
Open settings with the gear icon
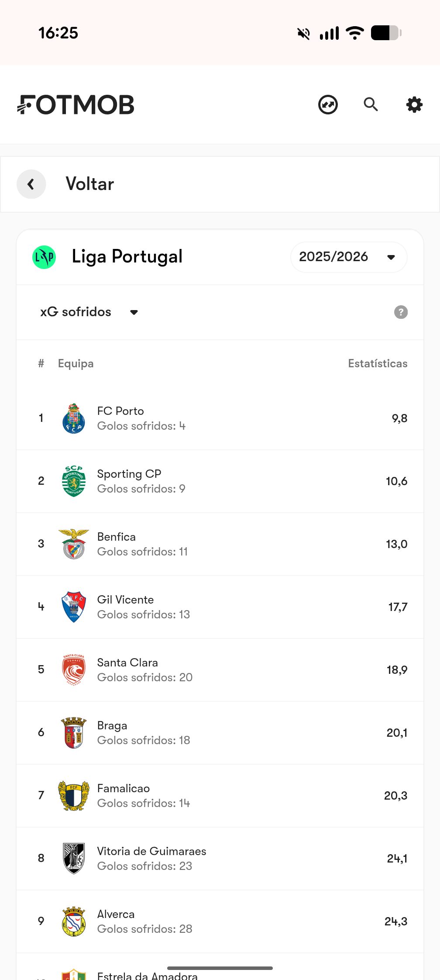pos(414,105)
